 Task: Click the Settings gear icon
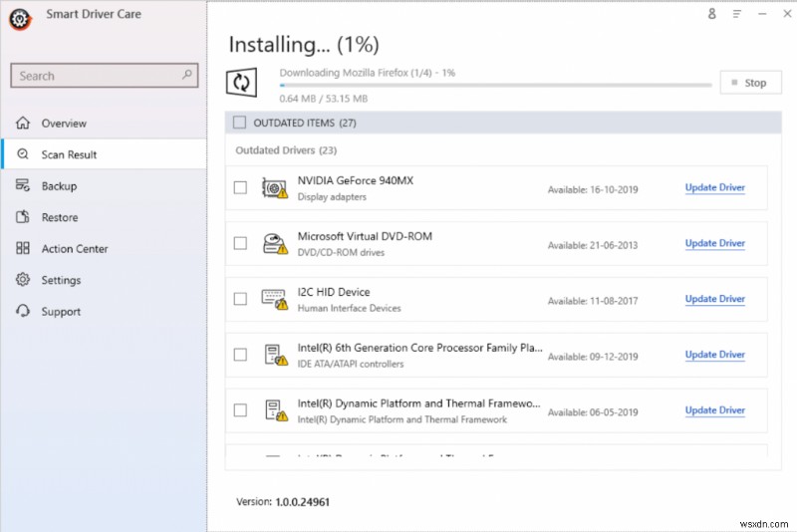pos(23,280)
